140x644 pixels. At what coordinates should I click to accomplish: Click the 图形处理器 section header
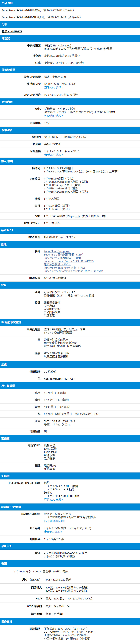coord(8,70)
